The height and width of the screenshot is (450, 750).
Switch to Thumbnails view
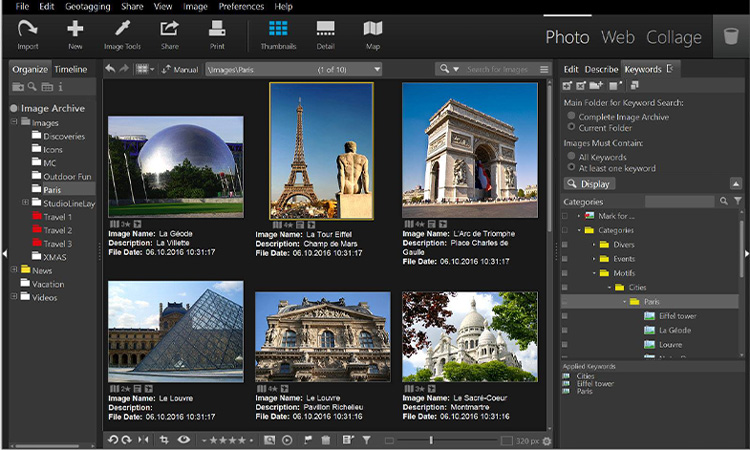[x=278, y=34]
